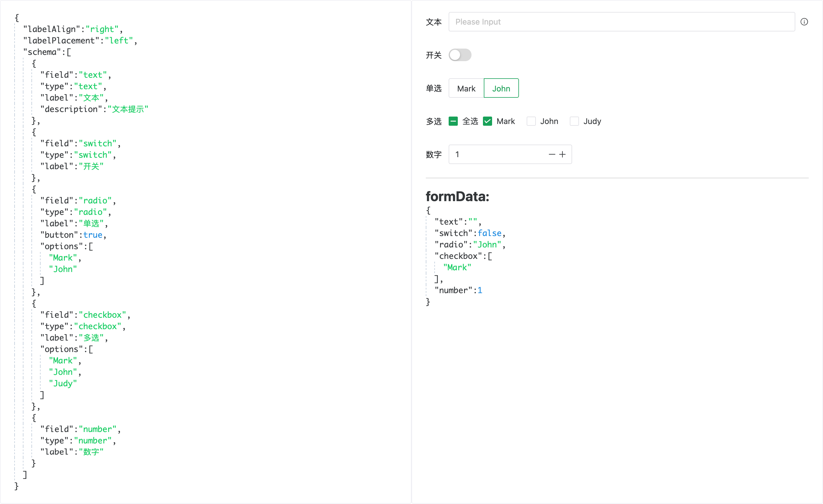Select the Mark radio button in 单选

click(x=466, y=88)
